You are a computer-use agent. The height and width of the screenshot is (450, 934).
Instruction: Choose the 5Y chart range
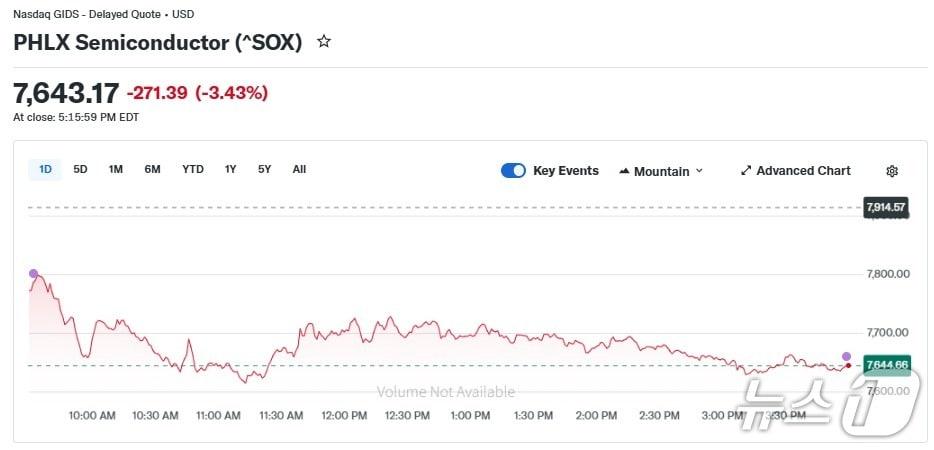point(264,169)
